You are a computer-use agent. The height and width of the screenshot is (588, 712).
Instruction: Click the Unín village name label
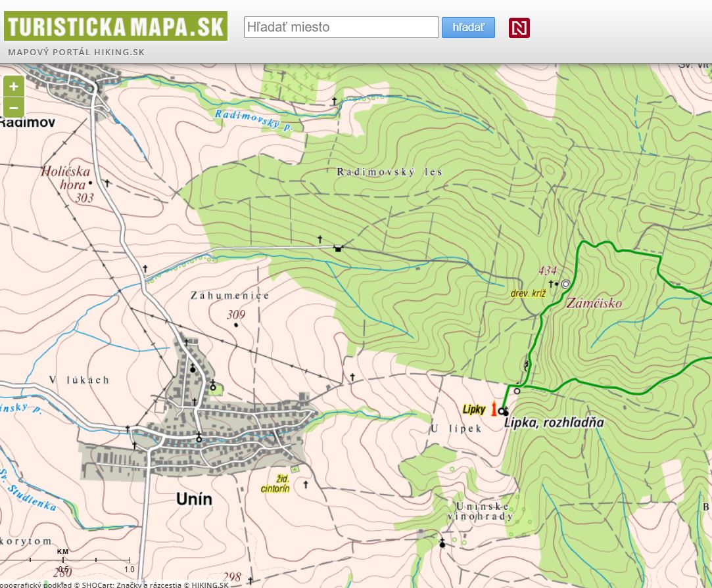(194, 499)
